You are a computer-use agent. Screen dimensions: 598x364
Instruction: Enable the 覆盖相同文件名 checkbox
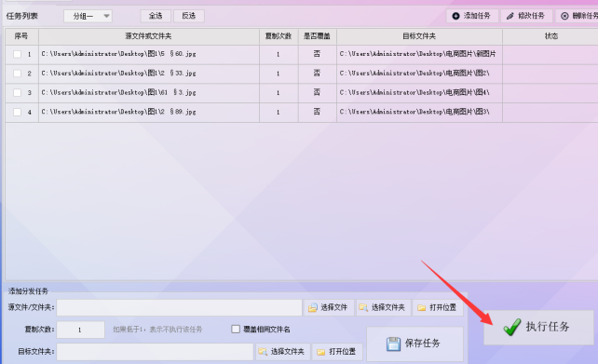coord(236,329)
